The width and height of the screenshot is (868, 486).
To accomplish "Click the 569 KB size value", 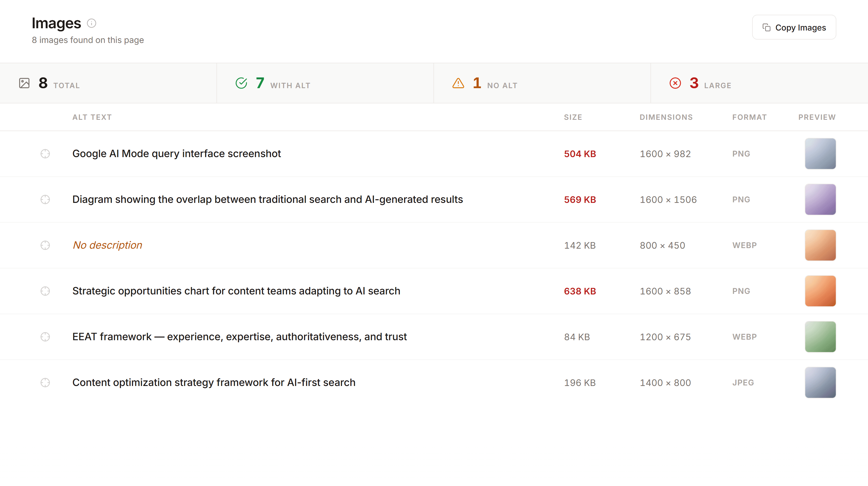I will [580, 200].
